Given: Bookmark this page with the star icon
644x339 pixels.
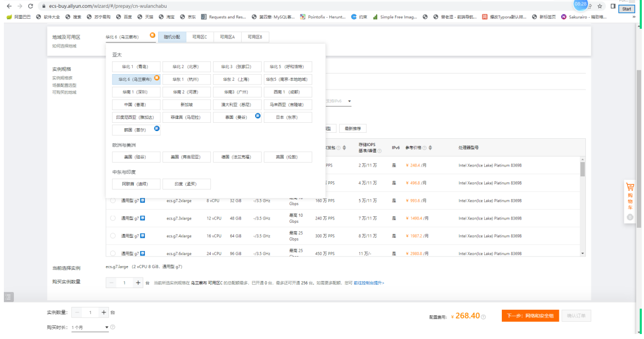Looking at the screenshot, I should tap(600, 6).
